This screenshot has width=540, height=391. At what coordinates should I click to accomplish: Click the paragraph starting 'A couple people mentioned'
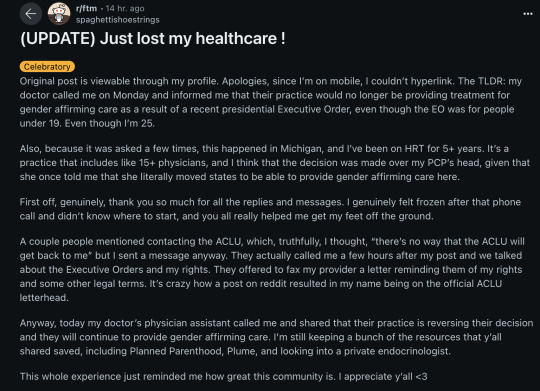click(x=272, y=269)
